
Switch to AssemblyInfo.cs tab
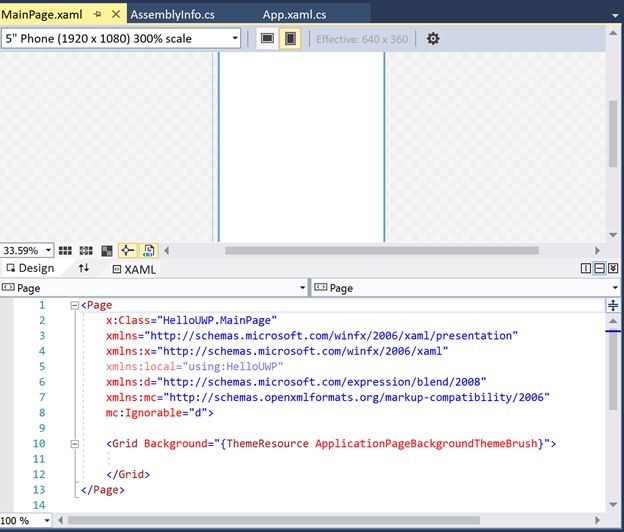pos(173,15)
